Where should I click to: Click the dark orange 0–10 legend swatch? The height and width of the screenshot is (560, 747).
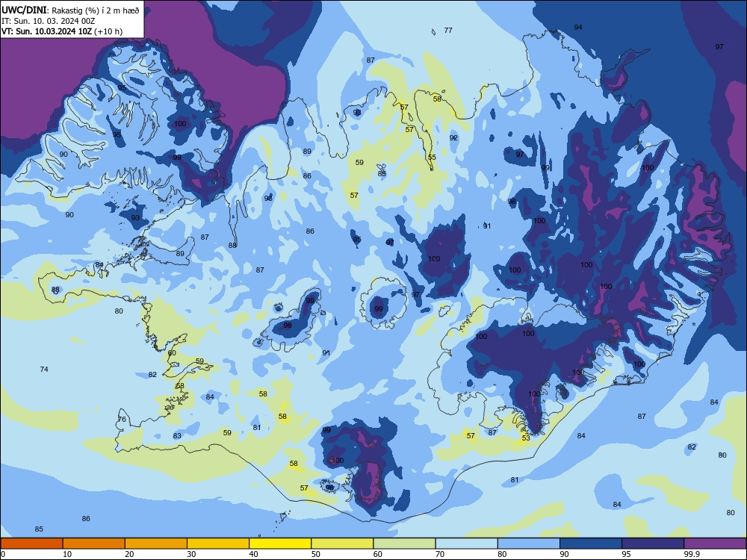click(31, 544)
